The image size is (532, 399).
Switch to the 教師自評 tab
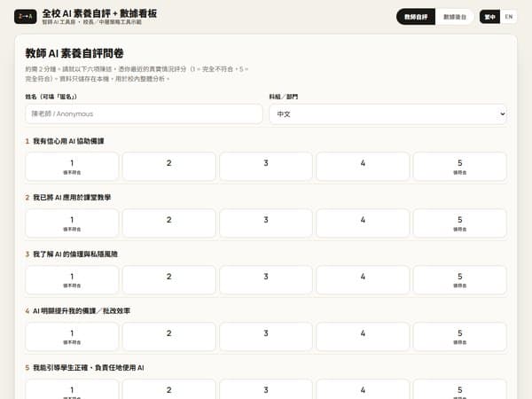(x=416, y=17)
